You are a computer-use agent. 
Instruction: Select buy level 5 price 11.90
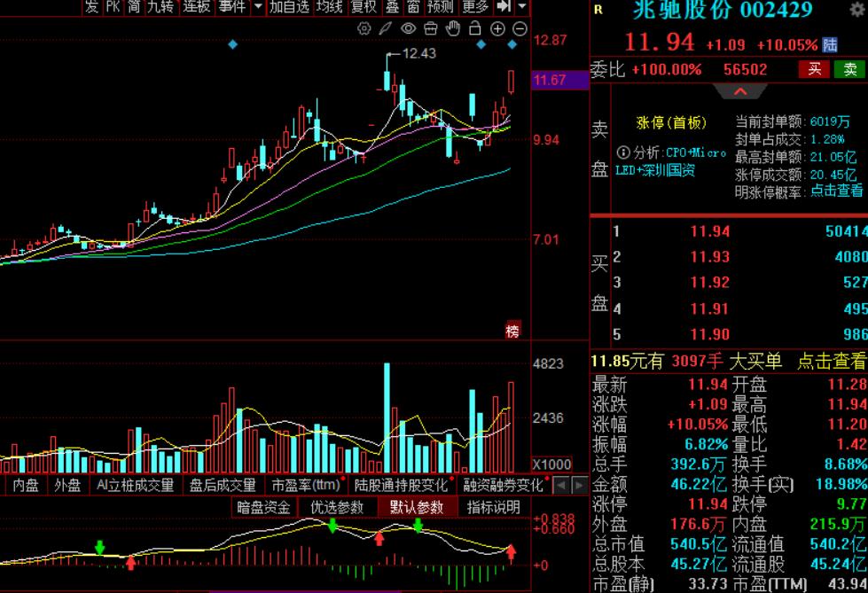pyautogui.click(x=709, y=334)
